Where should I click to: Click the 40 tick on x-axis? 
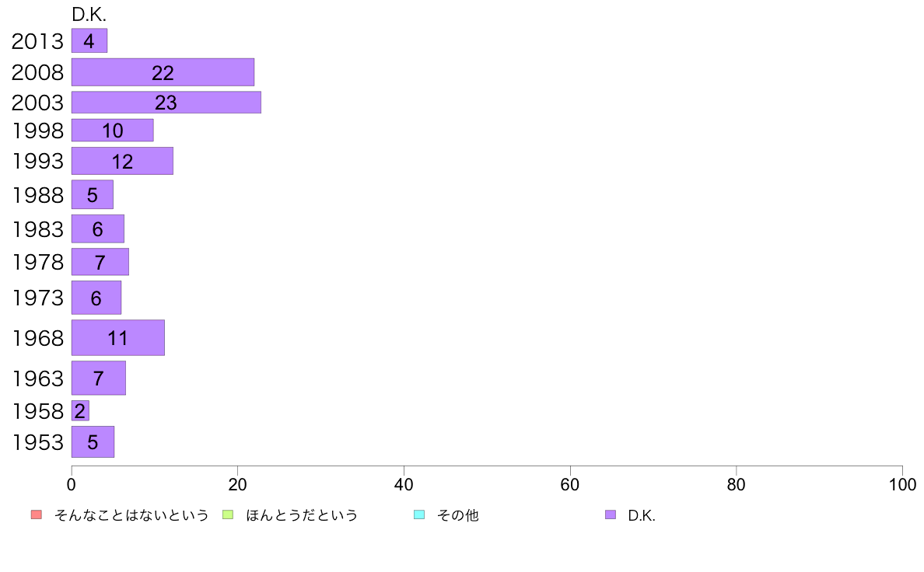[x=404, y=485]
